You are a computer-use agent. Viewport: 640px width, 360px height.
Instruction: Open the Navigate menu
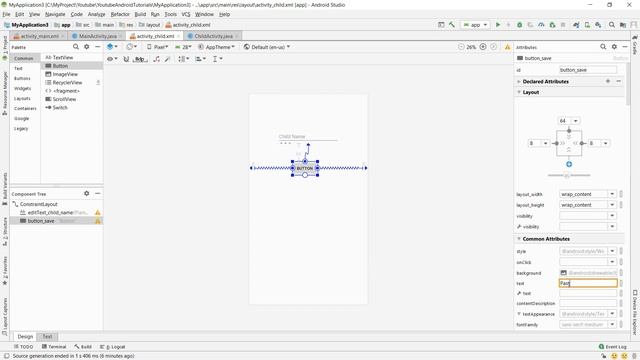[55, 14]
